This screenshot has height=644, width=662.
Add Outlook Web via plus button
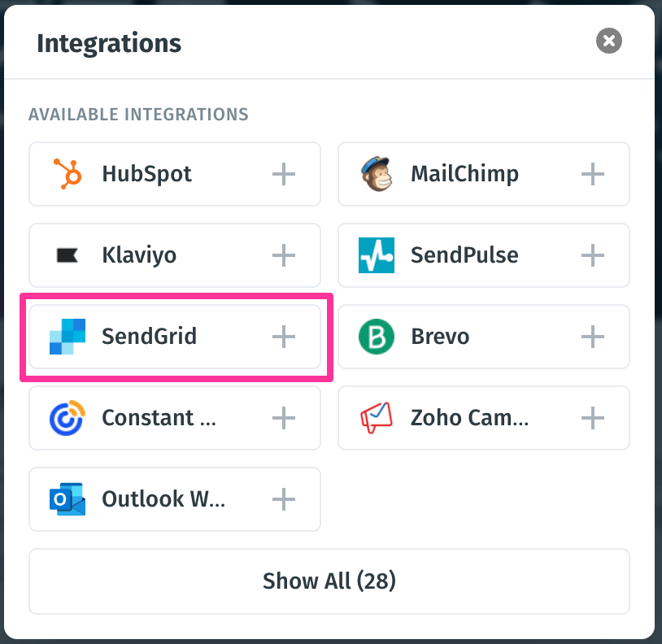(284, 498)
